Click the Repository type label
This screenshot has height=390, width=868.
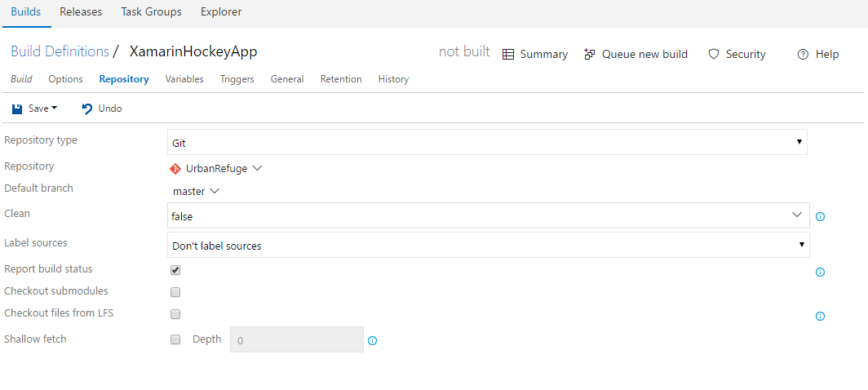[41, 140]
